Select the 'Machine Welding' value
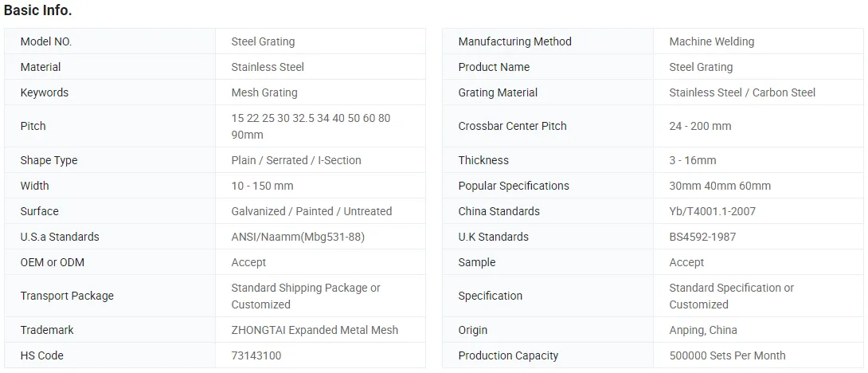This screenshot has height=373, width=868. point(711,41)
